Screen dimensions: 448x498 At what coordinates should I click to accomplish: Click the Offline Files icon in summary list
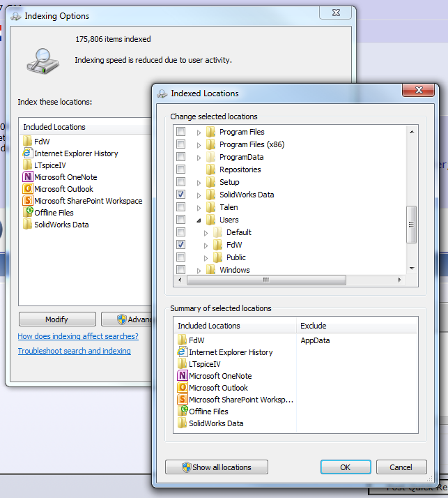coord(183,411)
